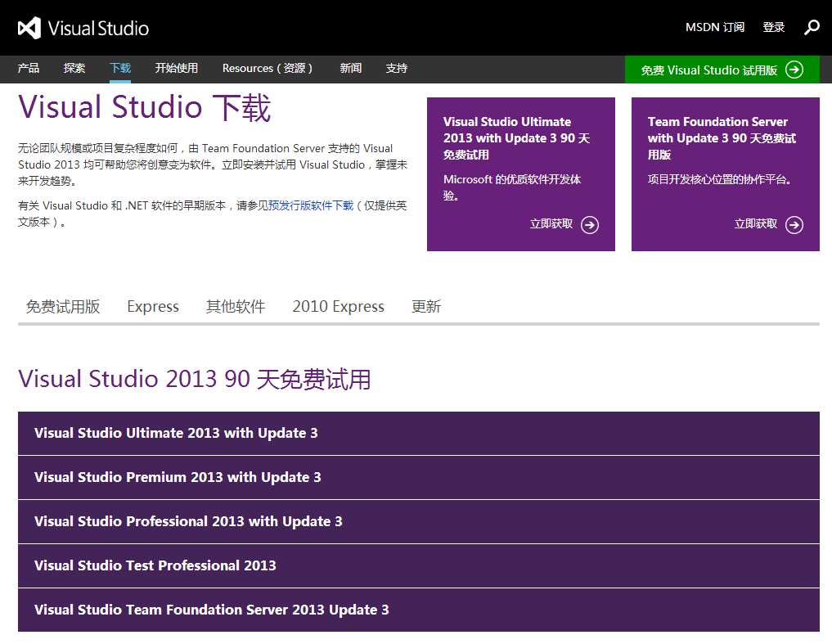
Task: Click Visual Studio 2013 90 天免费试用 heading
Action: [x=194, y=379]
